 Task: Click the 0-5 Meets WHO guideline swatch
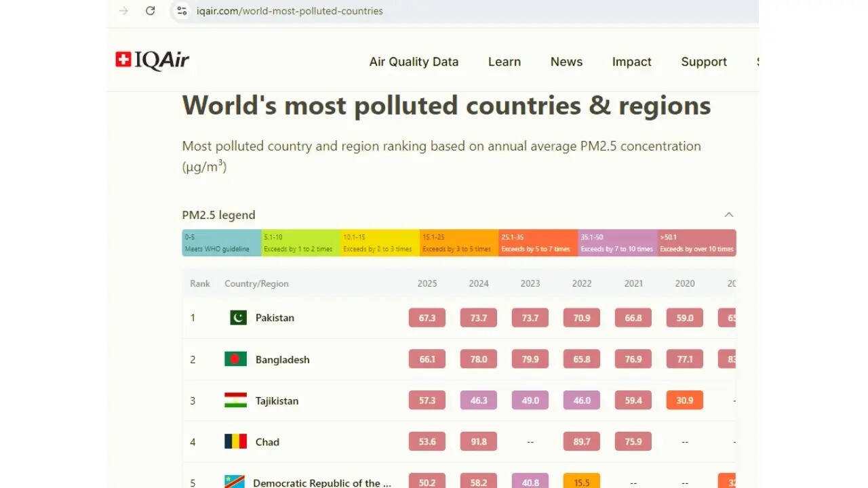point(222,243)
